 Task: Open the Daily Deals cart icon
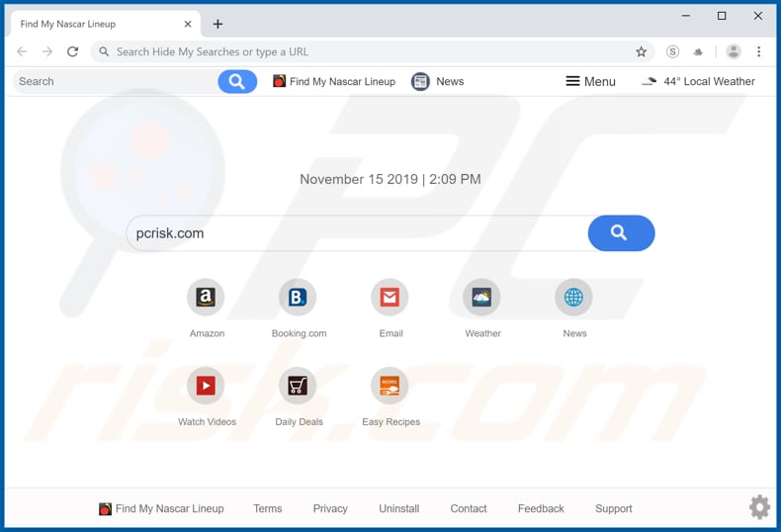click(x=298, y=386)
